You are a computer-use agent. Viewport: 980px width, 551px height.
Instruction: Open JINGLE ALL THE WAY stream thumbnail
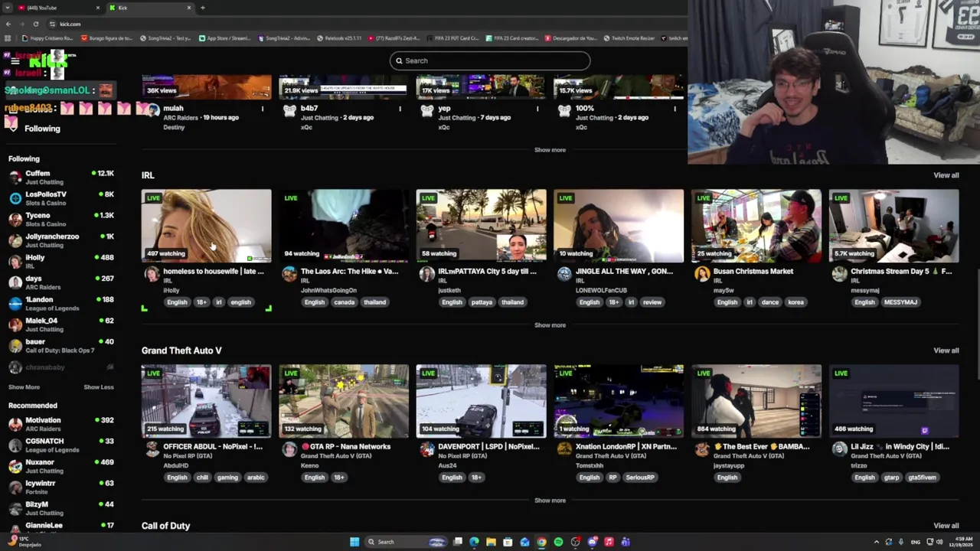tap(619, 226)
